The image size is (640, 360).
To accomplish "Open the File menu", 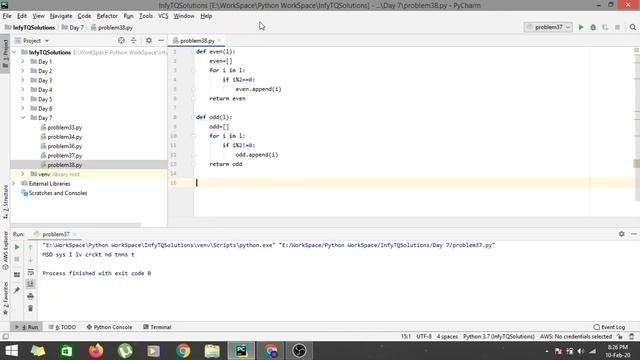I will tap(7, 16).
